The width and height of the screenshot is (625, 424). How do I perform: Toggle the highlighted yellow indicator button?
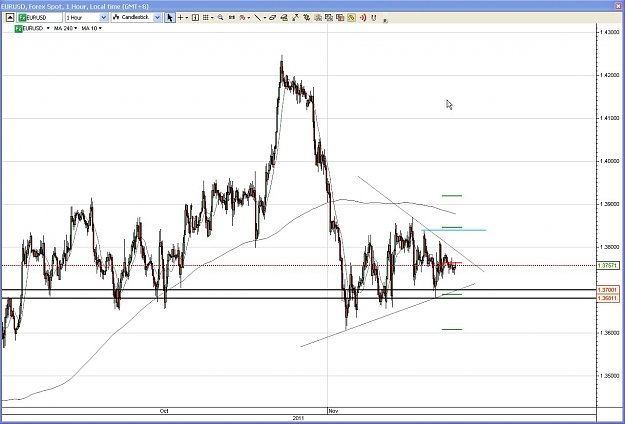point(351,18)
